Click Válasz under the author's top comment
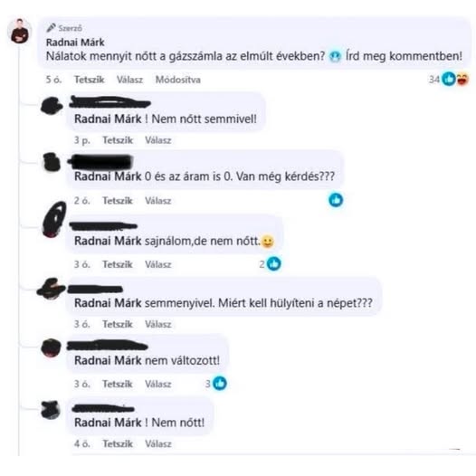Image resolution: width=476 pixels, height=476 pixels. point(129,80)
